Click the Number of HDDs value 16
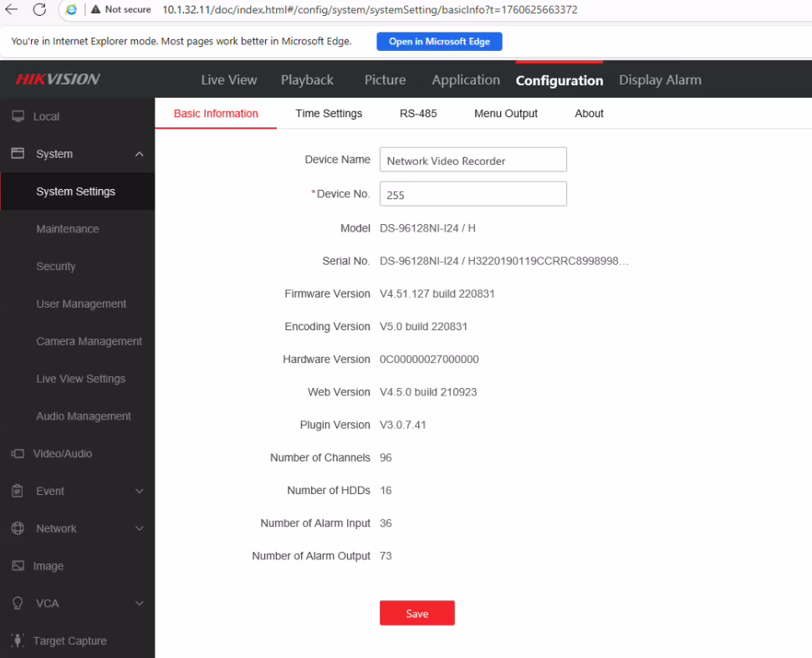This screenshot has height=658, width=812. point(386,490)
